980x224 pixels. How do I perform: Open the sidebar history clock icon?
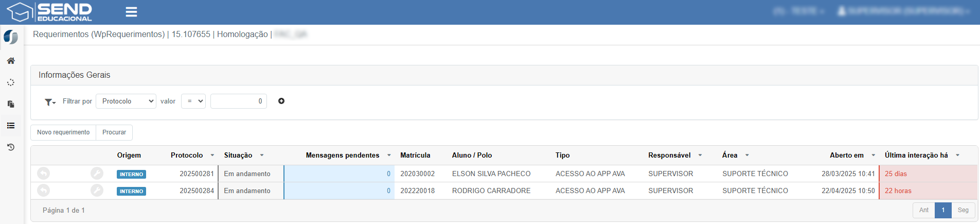point(11,147)
